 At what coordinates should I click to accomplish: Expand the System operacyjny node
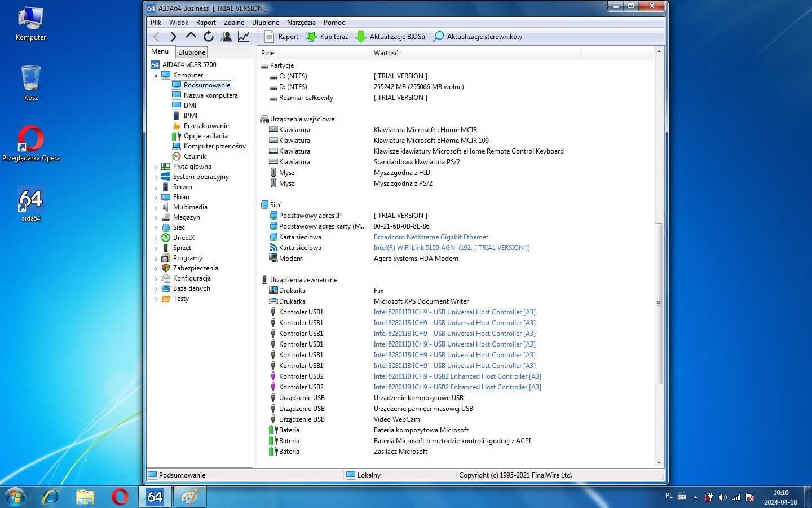pos(156,177)
